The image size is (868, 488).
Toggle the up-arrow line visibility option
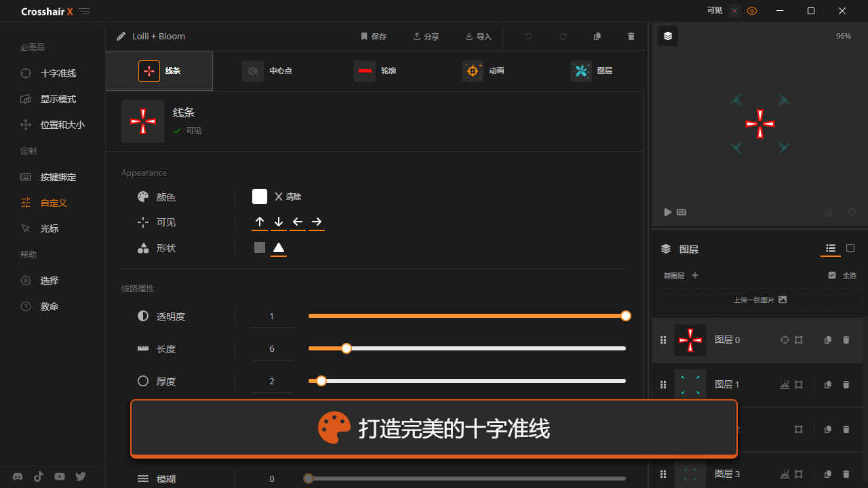pyautogui.click(x=260, y=222)
